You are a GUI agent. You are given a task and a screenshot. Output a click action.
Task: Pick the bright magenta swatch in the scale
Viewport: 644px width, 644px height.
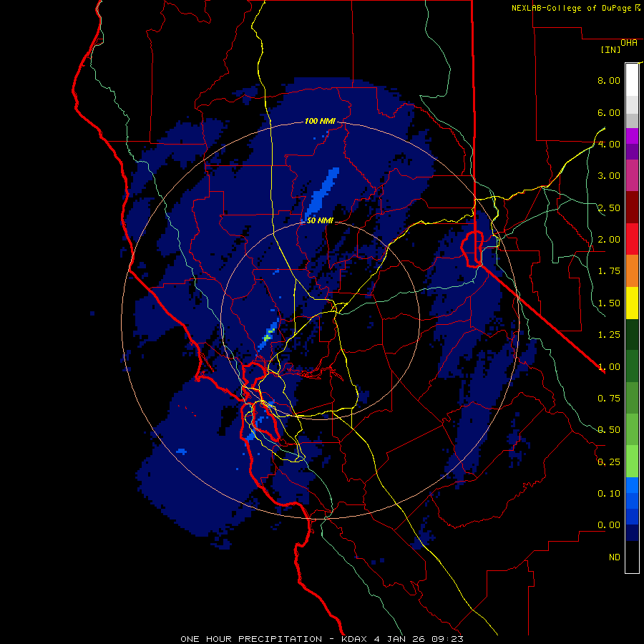(632, 136)
